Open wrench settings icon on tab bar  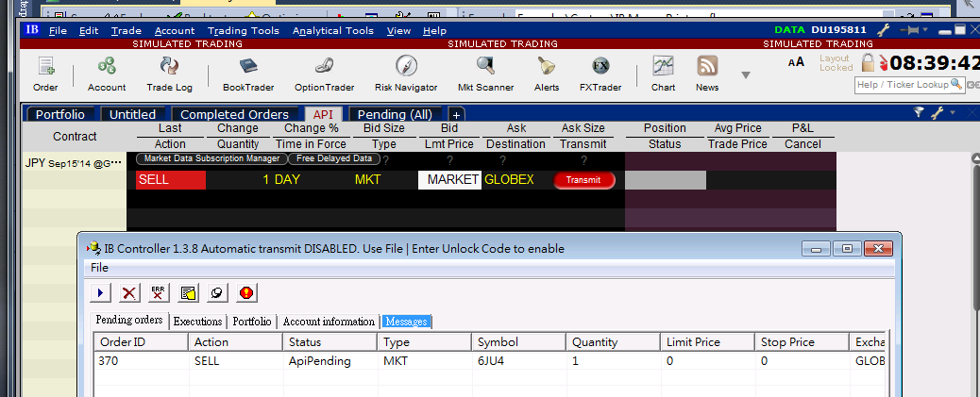point(937,113)
